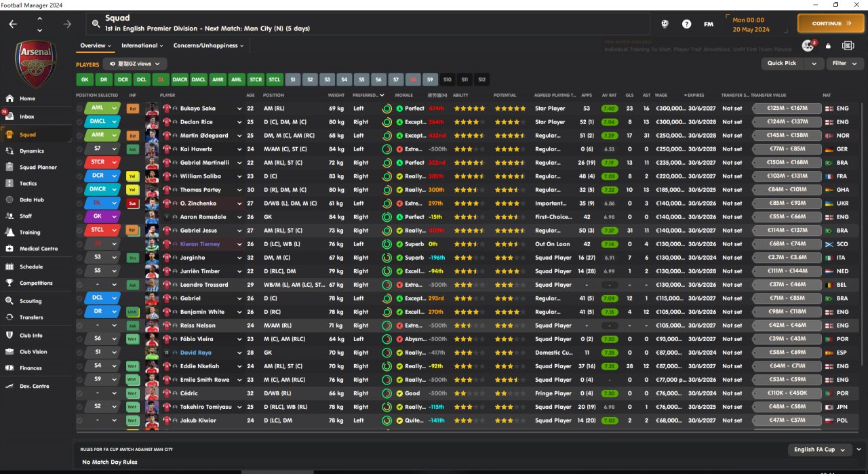
Task: Expand chevron next to Thomas Partey name
Action: coord(239,190)
